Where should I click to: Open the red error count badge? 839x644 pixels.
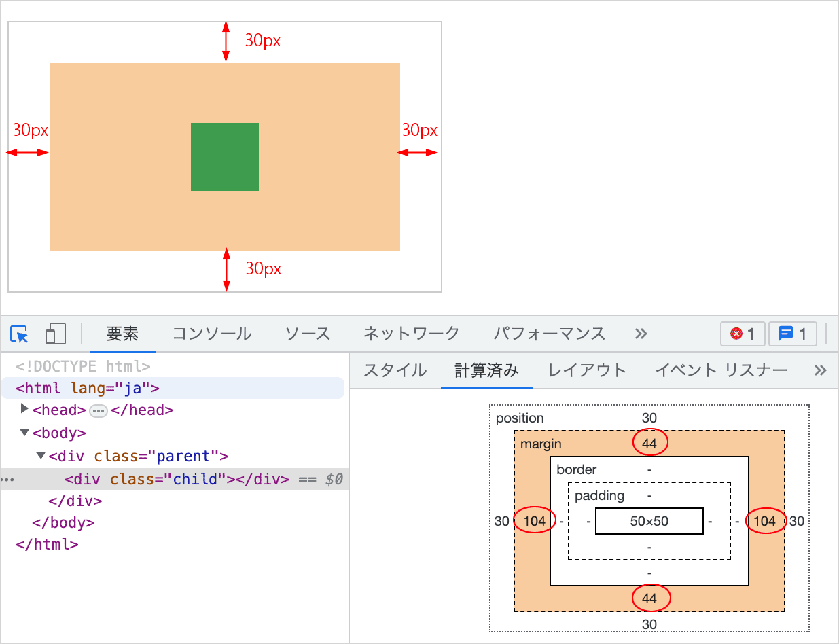(743, 334)
